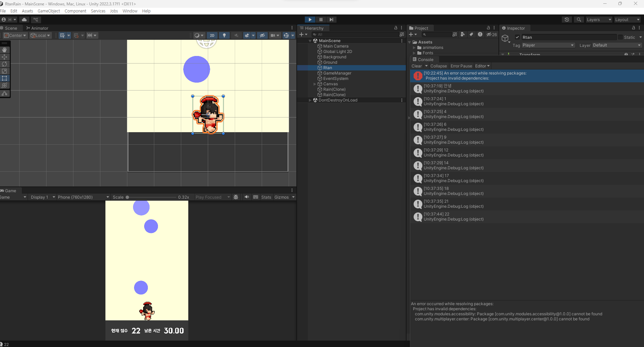The image size is (644, 347).
Task: Select the Move tool in Scene tools
Action: (4, 57)
